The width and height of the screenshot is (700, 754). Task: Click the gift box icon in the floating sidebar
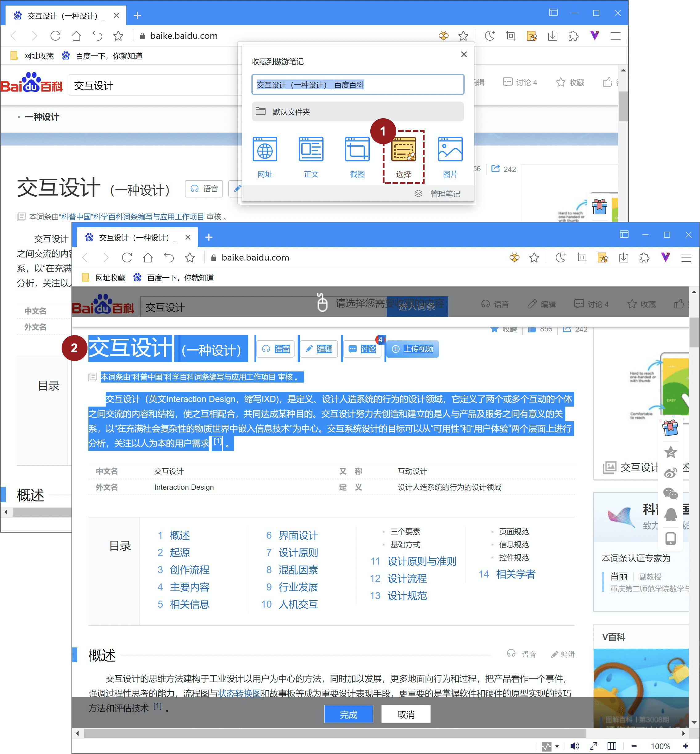tap(670, 428)
